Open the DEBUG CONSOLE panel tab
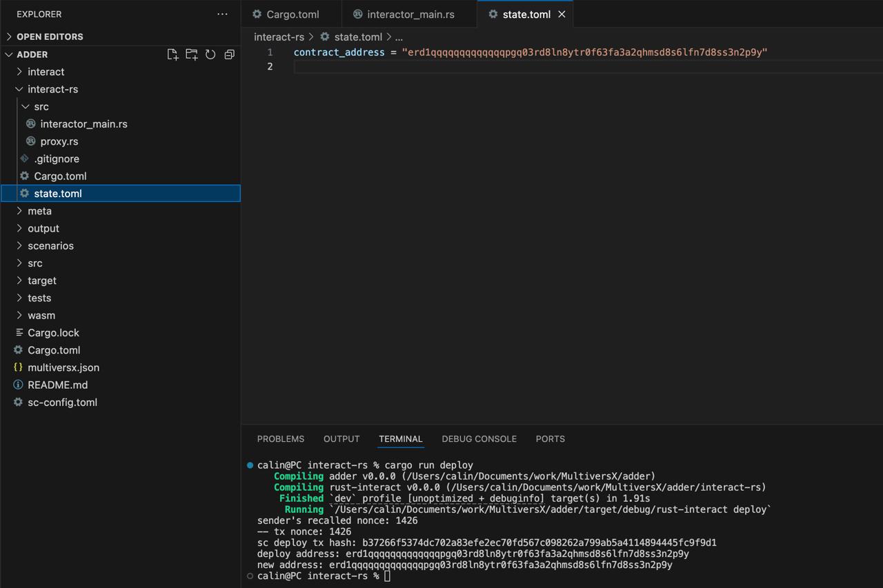The width and height of the screenshot is (883, 588). (x=479, y=439)
